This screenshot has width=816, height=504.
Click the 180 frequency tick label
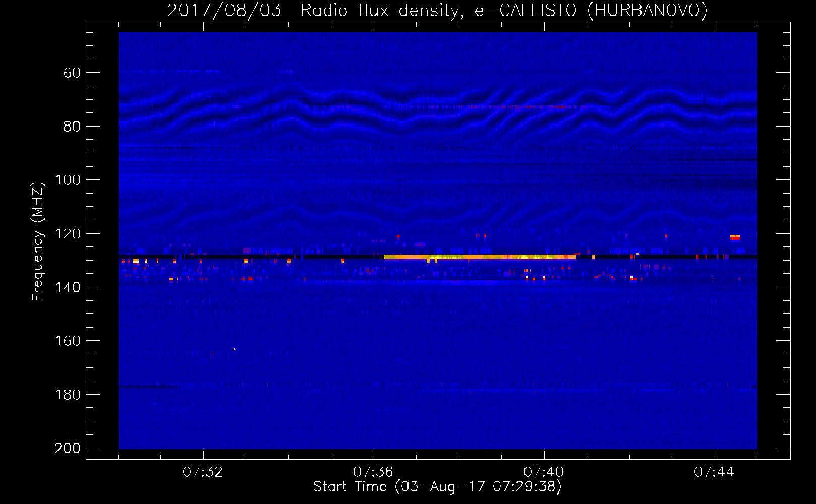68,395
